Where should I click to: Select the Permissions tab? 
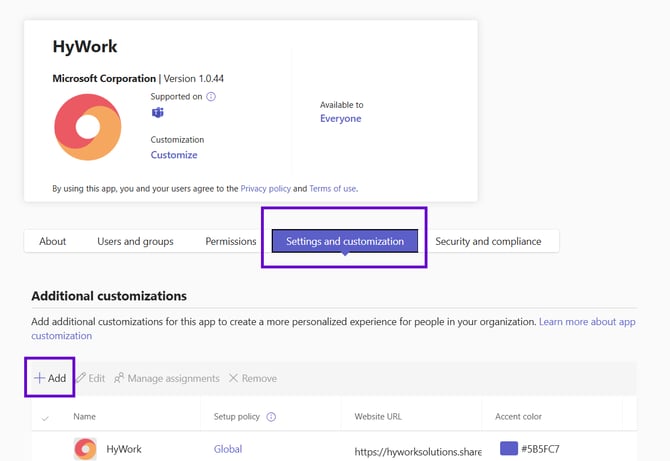tap(231, 241)
